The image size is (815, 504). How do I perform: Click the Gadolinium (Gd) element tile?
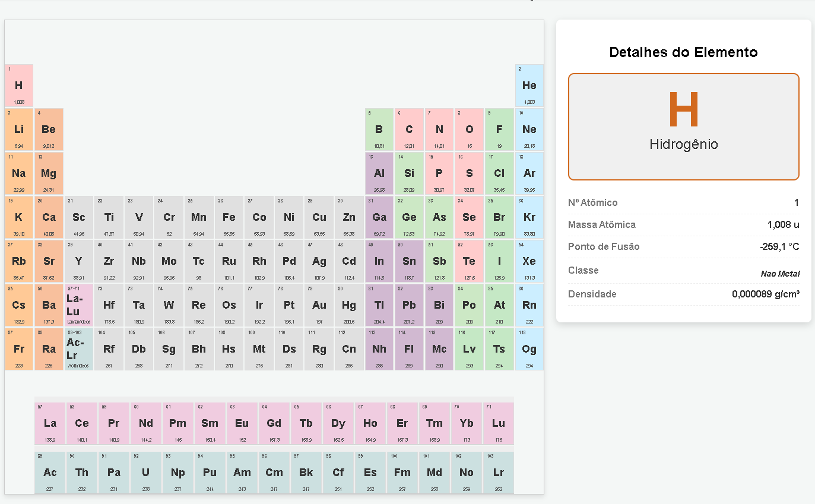[274, 423]
